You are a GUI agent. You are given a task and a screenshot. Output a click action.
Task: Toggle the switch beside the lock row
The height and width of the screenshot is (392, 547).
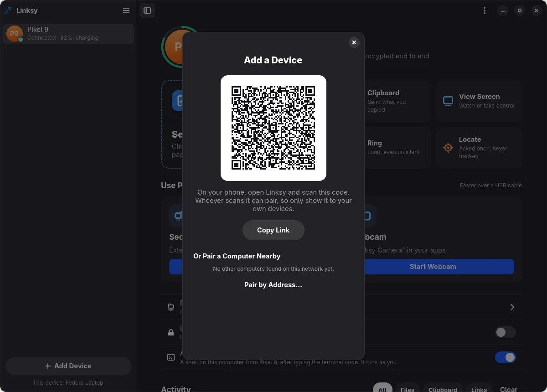(x=506, y=332)
